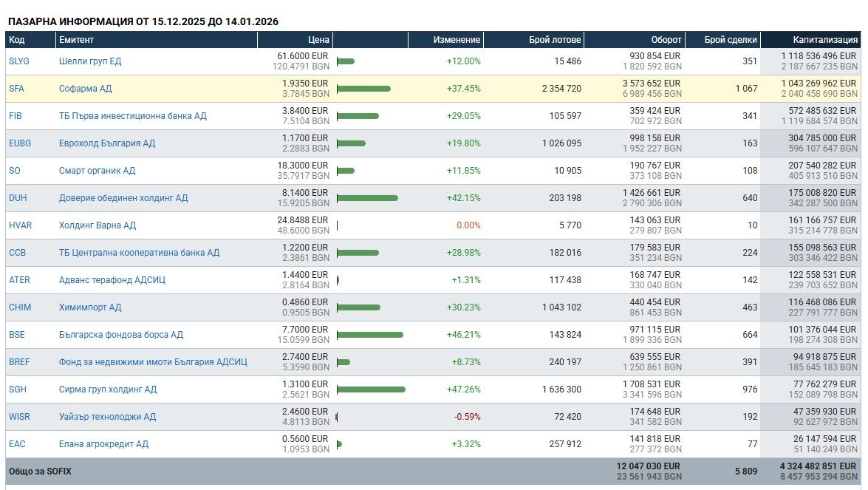Sort by the Капитализация column header
The image size is (868, 490).
(825, 40)
